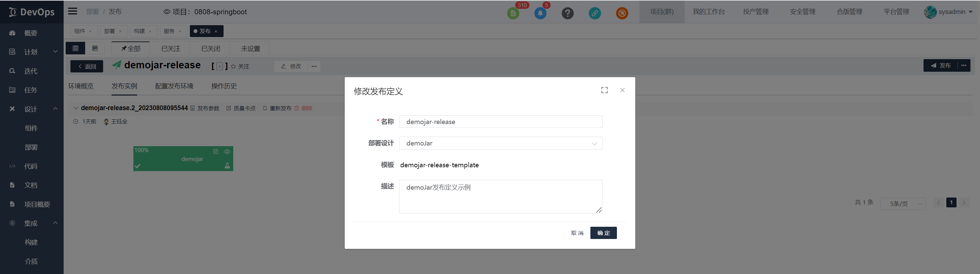Open the notification bell icon
980x274 pixels.
pyautogui.click(x=540, y=13)
